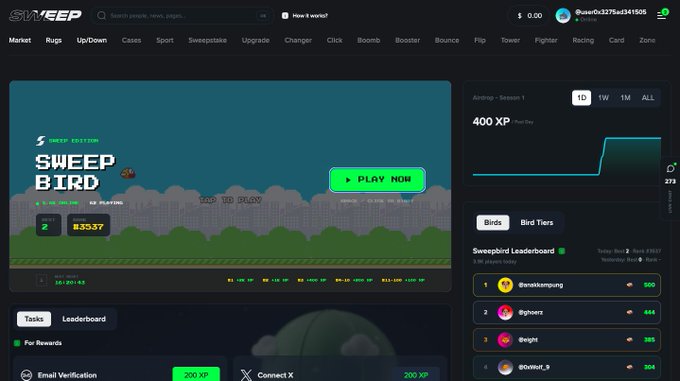Screen dimensions: 680x381
Task: Click the icon box beside the next-reset timer
Action: coord(42,280)
